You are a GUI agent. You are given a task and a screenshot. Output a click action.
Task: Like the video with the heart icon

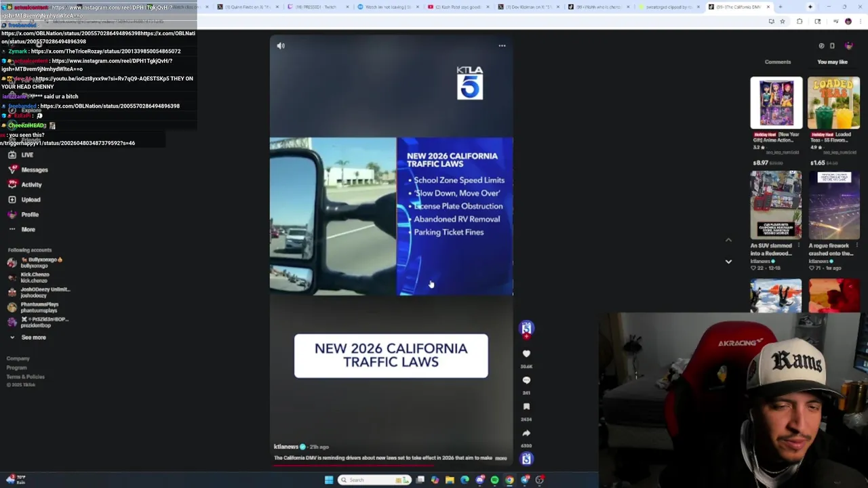526,353
